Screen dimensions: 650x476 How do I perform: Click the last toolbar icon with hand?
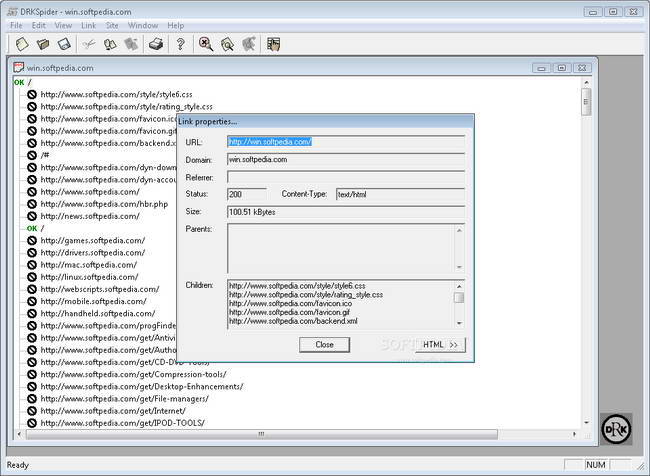click(x=273, y=44)
